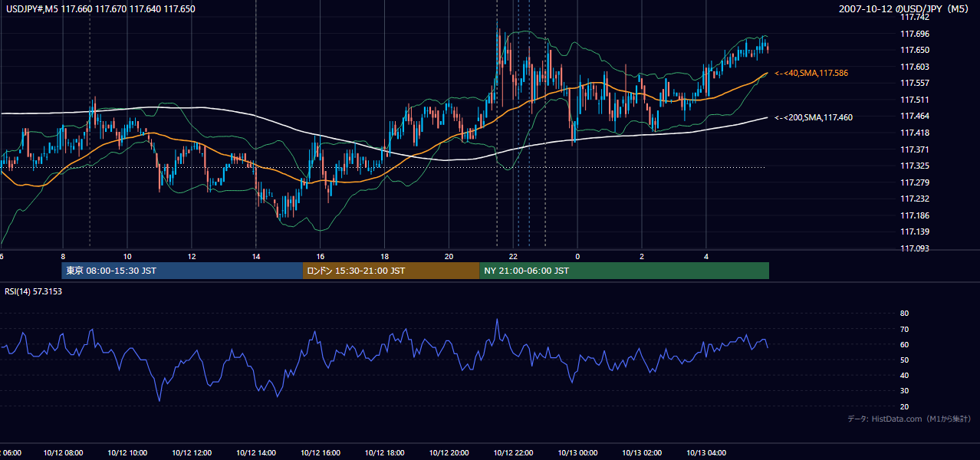The width and height of the screenshot is (980, 460).
Task: Click the 40 SMA 117.586 label
Action: point(811,73)
